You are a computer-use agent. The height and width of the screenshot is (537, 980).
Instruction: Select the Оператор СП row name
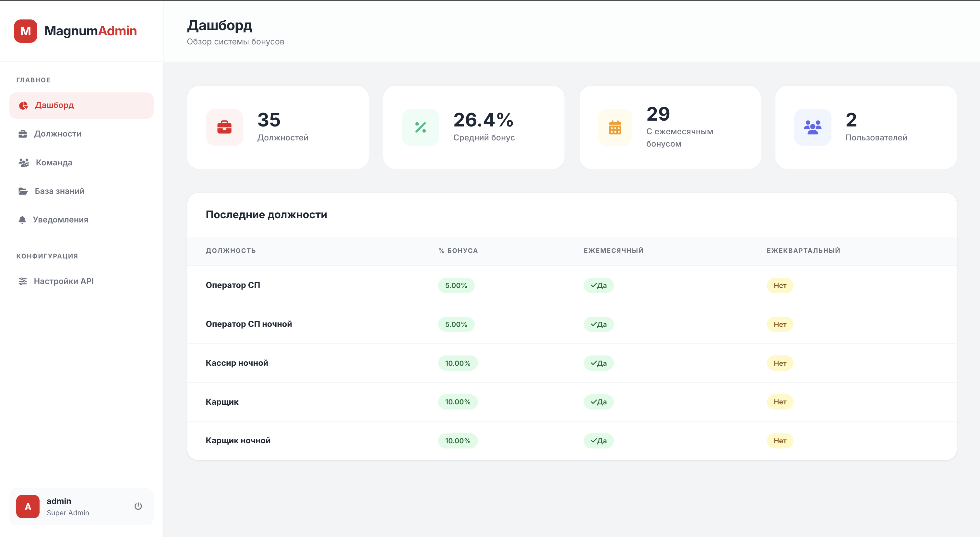233,285
